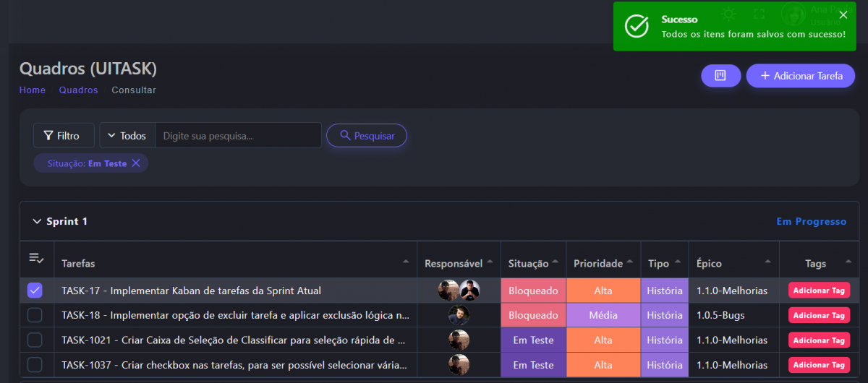Click the avatar of TASK-18 responsible
This screenshot has width=868, height=383.
click(459, 315)
